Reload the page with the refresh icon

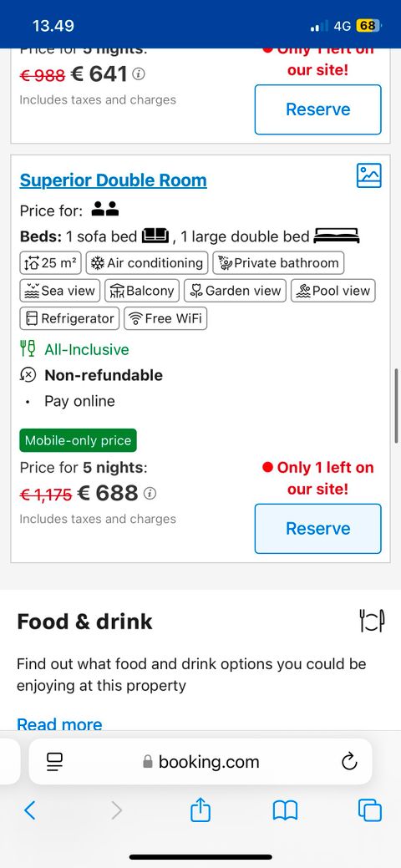pyautogui.click(x=349, y=762)
